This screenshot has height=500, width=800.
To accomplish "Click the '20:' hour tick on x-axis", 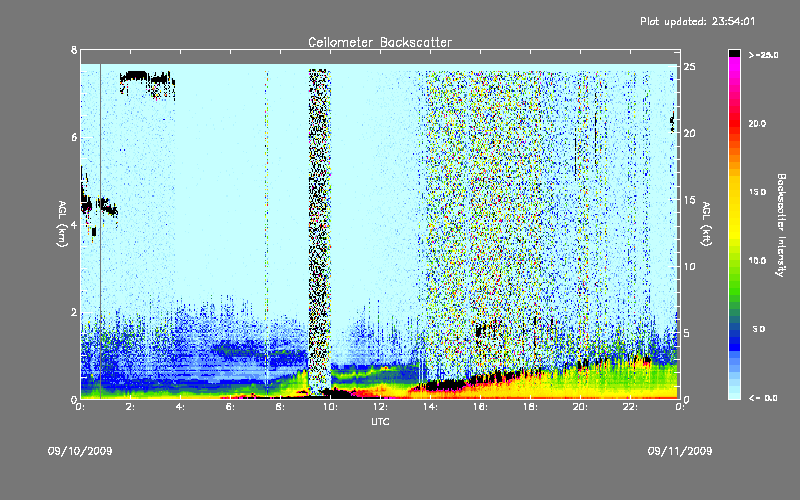I will [580, 407].
